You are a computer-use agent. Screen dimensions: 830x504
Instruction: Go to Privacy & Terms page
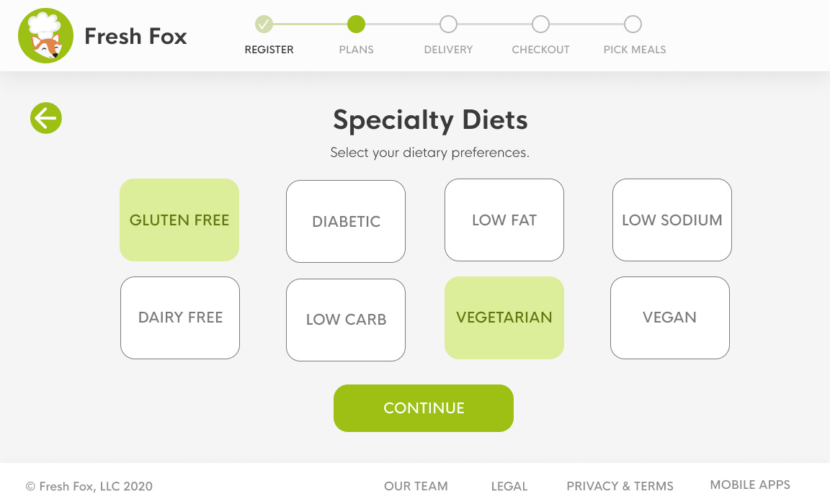click(620, 486)
